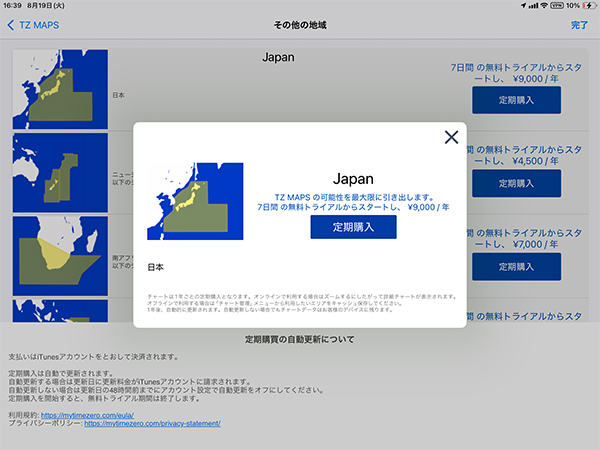Close the Japan popup with X

(452, 137)
